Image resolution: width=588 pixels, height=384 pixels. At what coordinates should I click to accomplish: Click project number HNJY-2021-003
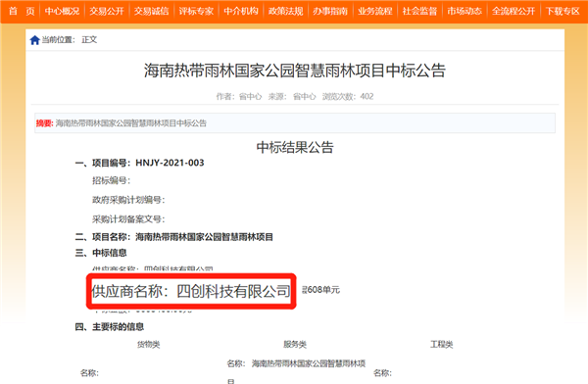tap(170, 163)
